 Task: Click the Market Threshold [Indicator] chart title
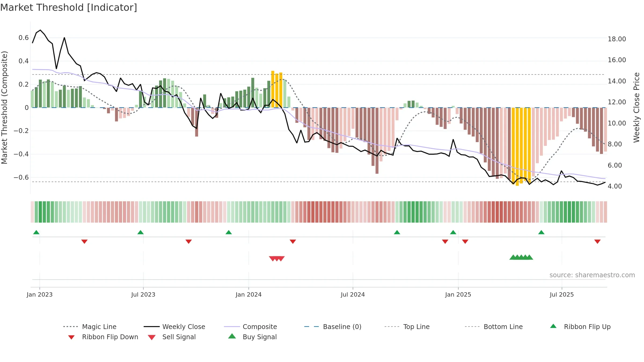coord(69,8)
